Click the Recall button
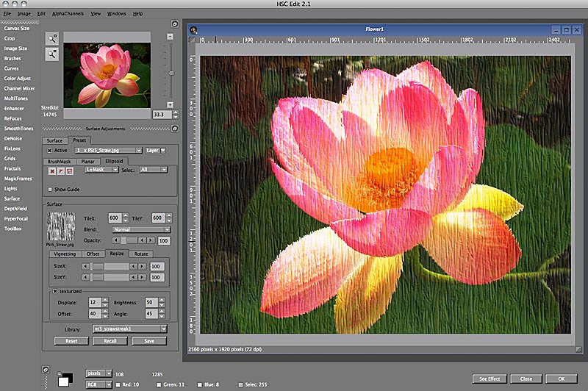The height and width of the screenshot is (391, 588). (110, 341)
